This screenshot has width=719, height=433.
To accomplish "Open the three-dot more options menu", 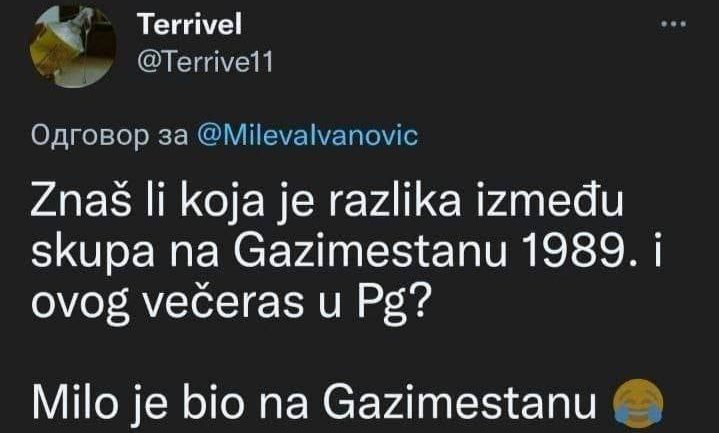I will coord(676,25).
